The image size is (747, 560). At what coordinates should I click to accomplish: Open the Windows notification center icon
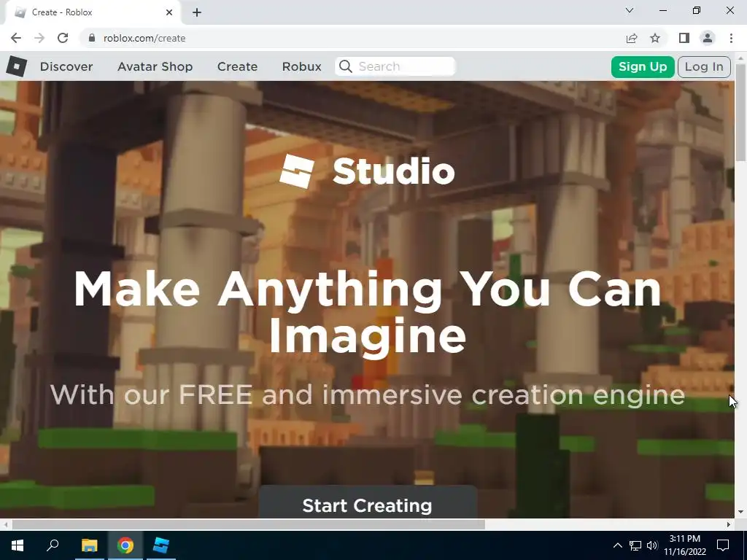coord(723,545)
